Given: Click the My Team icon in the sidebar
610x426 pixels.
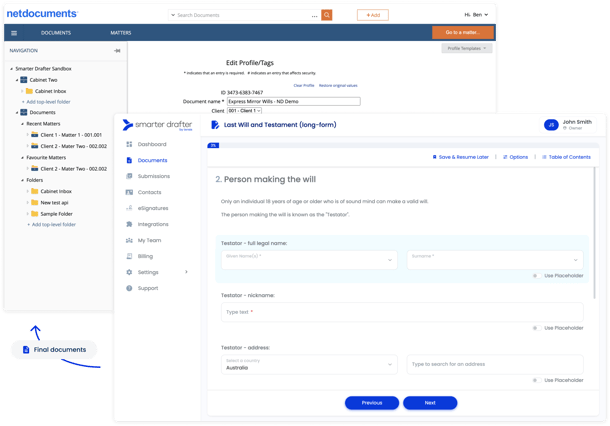Looking at the screenshot, I should coord(129,240).
